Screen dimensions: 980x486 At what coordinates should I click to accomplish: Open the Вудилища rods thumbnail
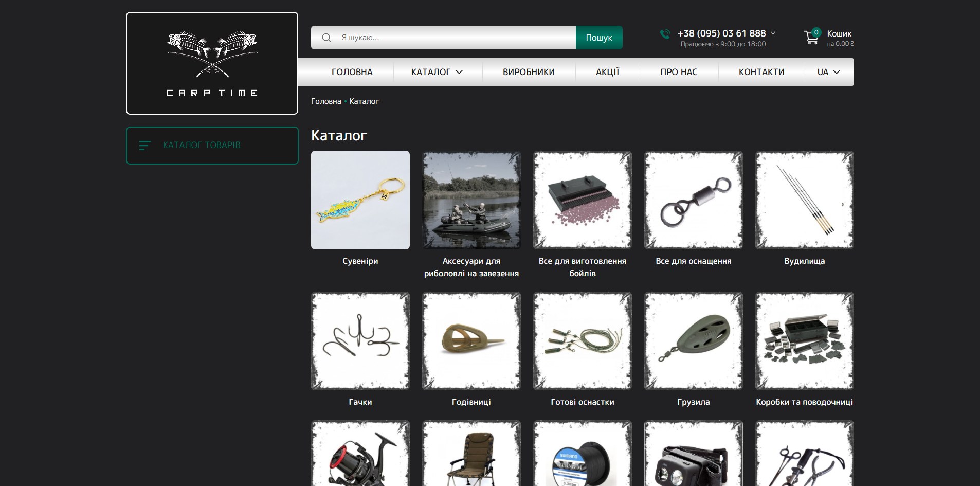tap(805, 200)
